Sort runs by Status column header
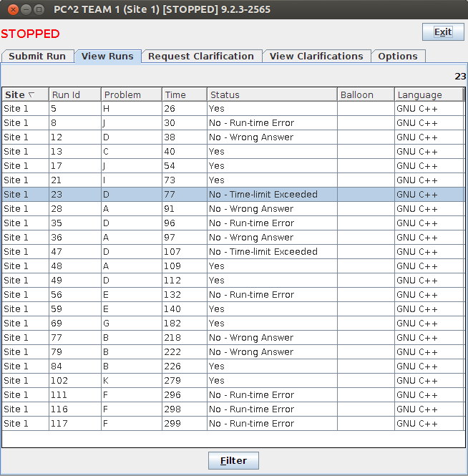468x476 pixels. (x=272, y=94)
